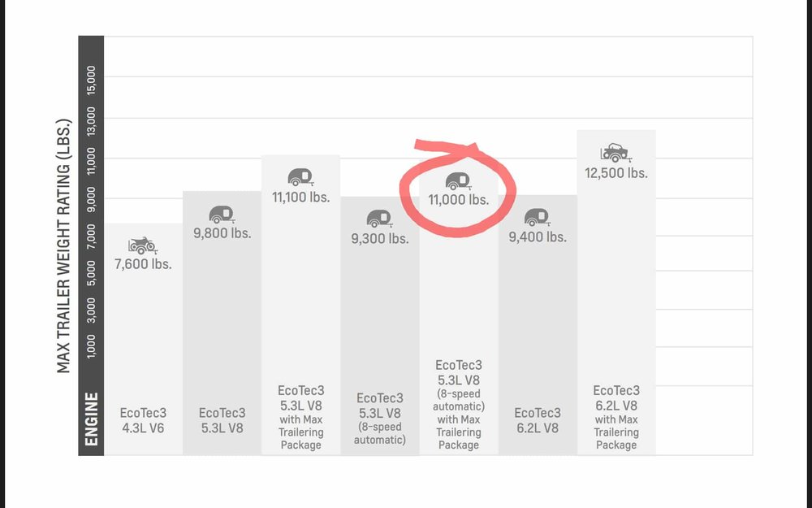The image size is (812, 508).
Task: Click the 12,500 lbs. value label
Action: [615, 172]
